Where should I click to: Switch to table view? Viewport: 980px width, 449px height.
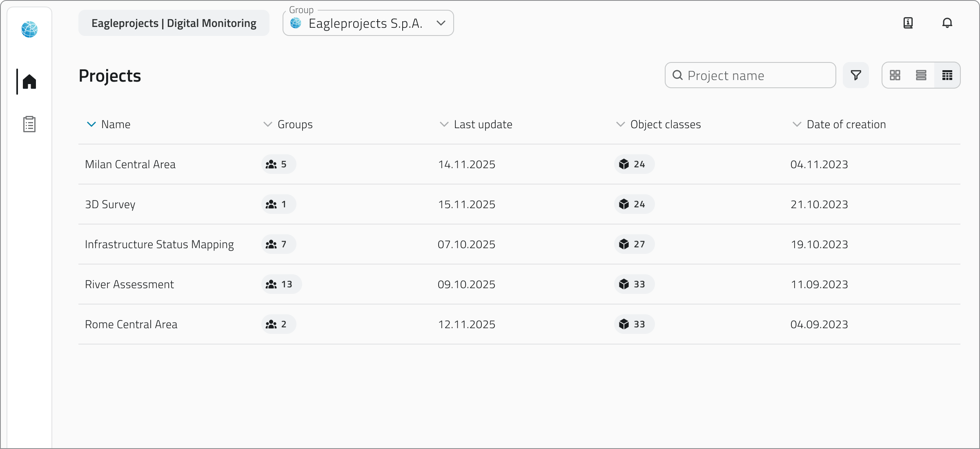pyautogui.click(x=947, y=75)
